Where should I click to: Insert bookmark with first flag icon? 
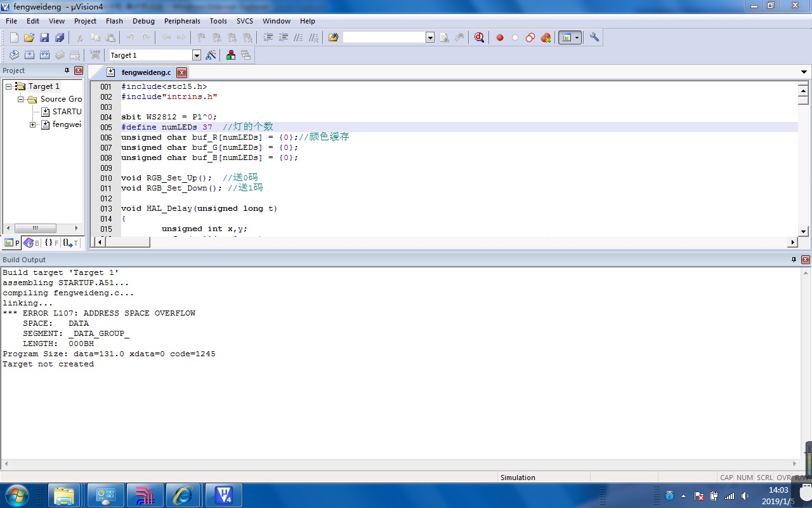[202, 37]
